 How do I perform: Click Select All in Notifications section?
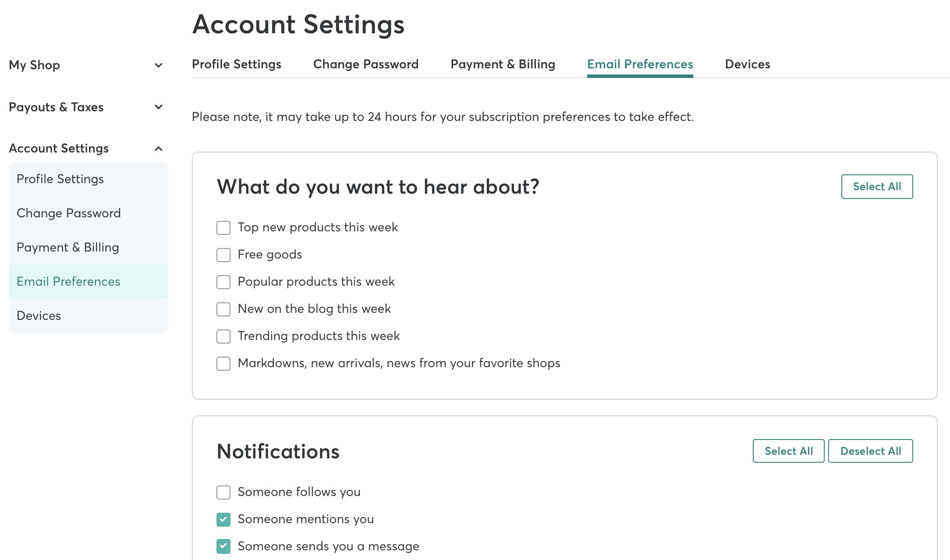[x=789, y=451]
